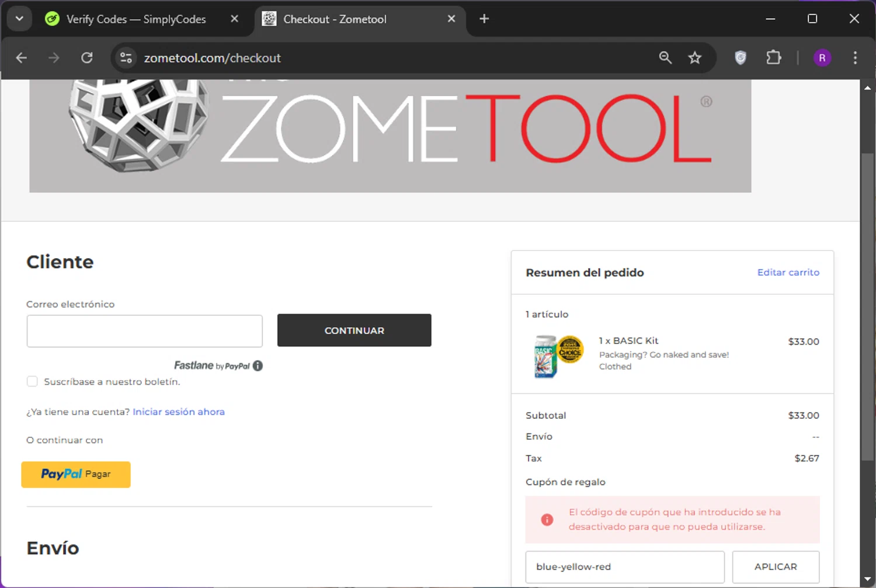This screenshot has width=876, height=588.
Task: Go forward to the next page
Action: point(54,58)
